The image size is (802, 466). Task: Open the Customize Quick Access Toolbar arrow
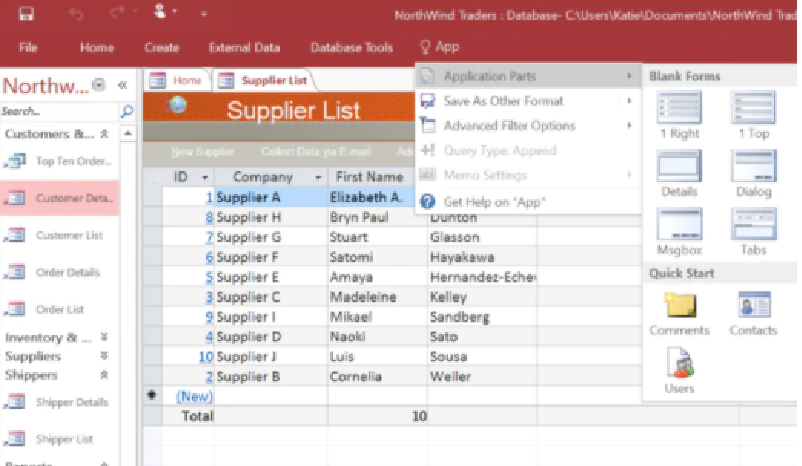click(x=204, y=14)
